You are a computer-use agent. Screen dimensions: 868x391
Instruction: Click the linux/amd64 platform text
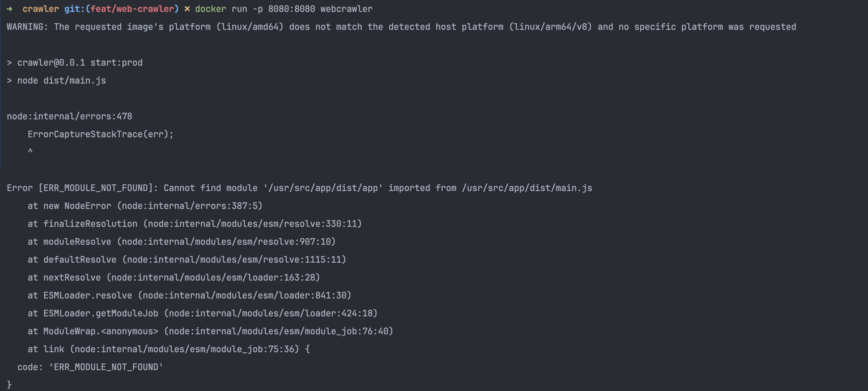[250, 27]
